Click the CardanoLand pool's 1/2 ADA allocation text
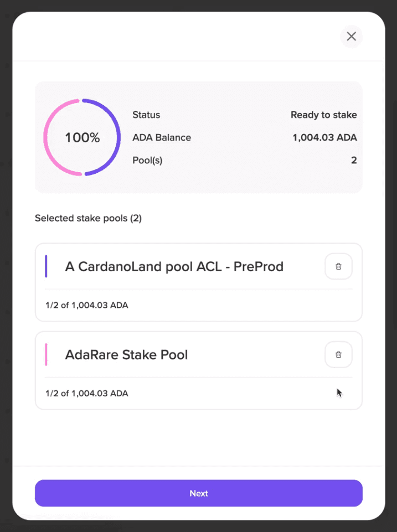397x532 pixels. [87, 305]
